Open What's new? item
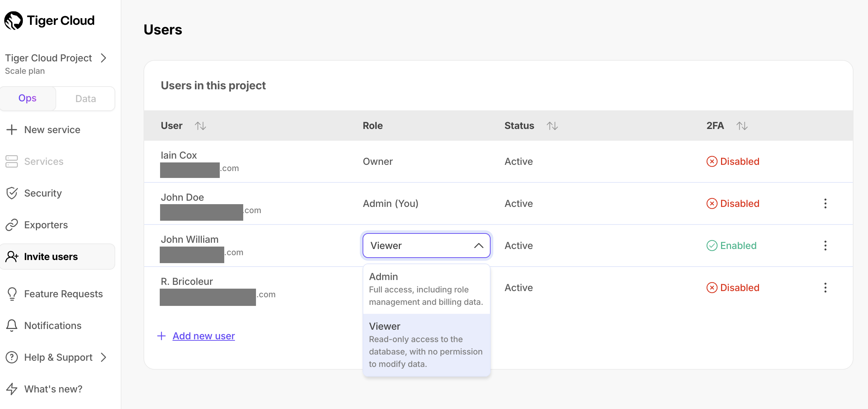Screen dimensions: 868x409 pos(53,389)
